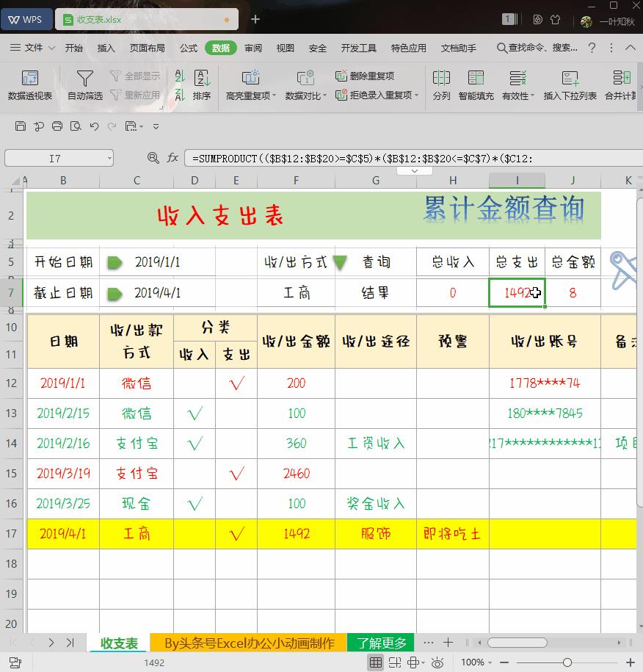
Task: Open the 收支表 sheet tab
Action: click(118, 642)
